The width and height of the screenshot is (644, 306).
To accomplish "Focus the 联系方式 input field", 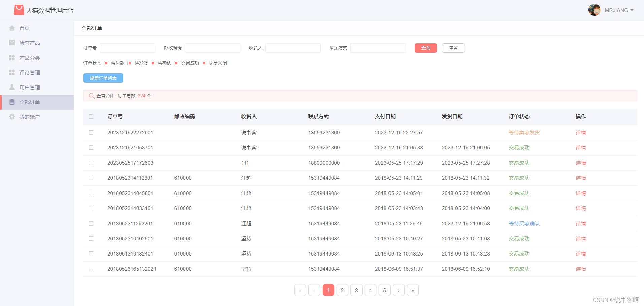I will [378, 48].
